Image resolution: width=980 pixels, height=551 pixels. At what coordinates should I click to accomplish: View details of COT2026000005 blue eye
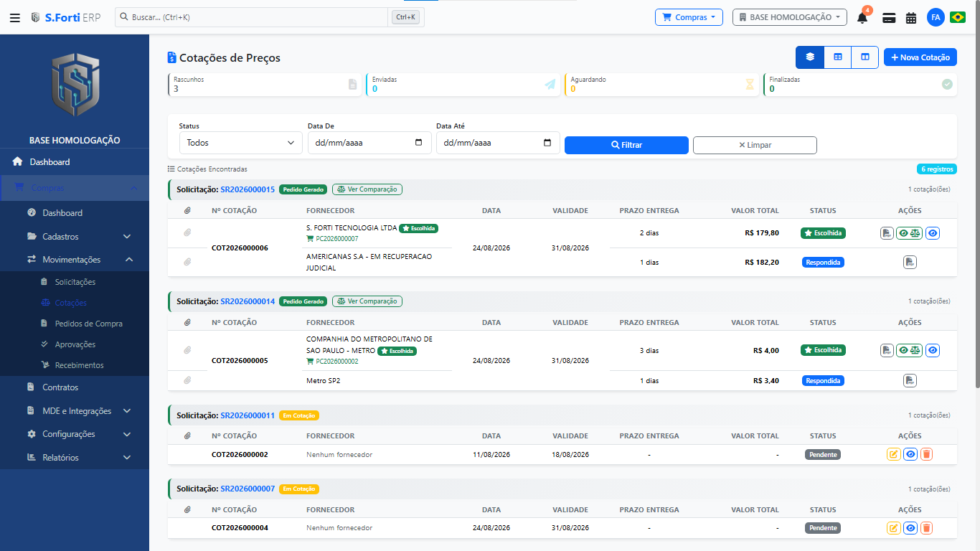(x=932, y=351)
